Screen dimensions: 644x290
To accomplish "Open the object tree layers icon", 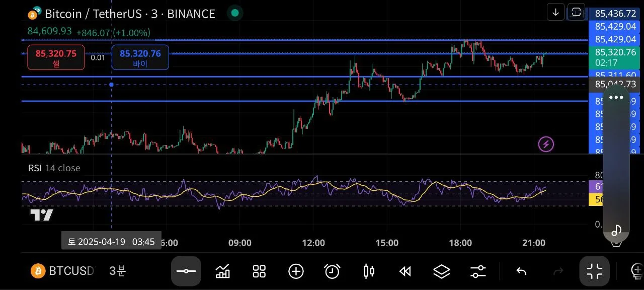I will 441,271.
